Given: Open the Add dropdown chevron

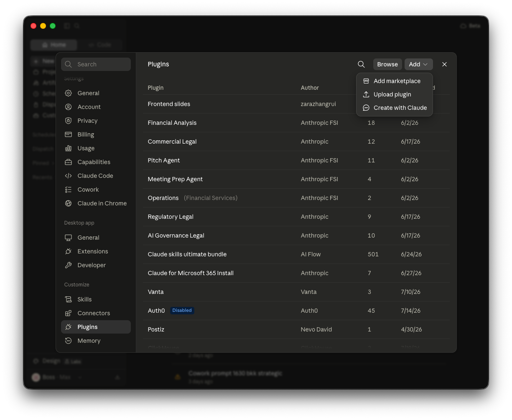Looking at the screenshot, I should pyautogui.click(x=425, y=64).
